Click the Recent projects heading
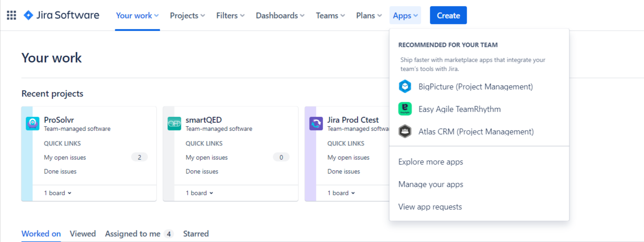The width and height of the screenshot is (644, 242). (x=52, y=94)
